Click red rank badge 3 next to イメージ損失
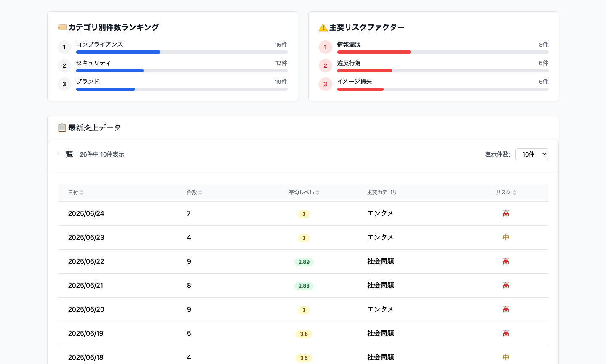This screenshot has width=606, height=364. coord(326,84)
